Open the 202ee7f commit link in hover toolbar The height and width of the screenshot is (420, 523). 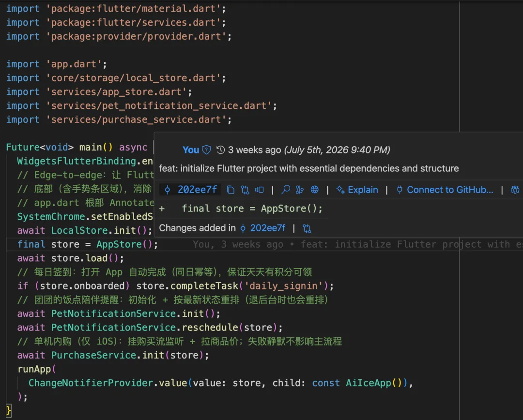click(x=197, y=190)
